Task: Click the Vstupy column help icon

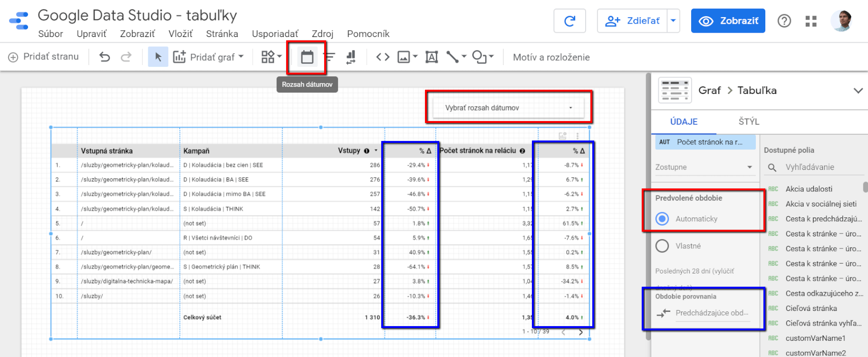Action: pyautogui.click(x=366, y=151)
